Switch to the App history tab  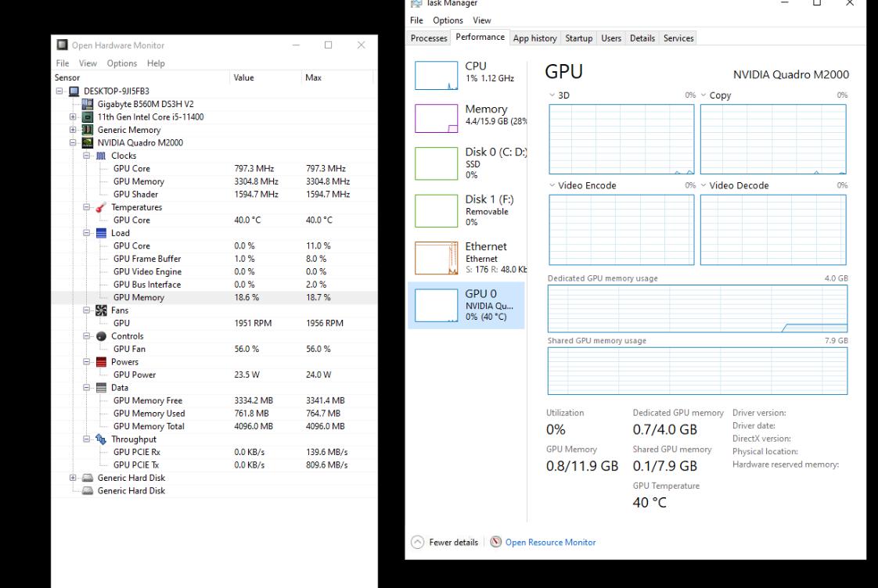(535, 38)
